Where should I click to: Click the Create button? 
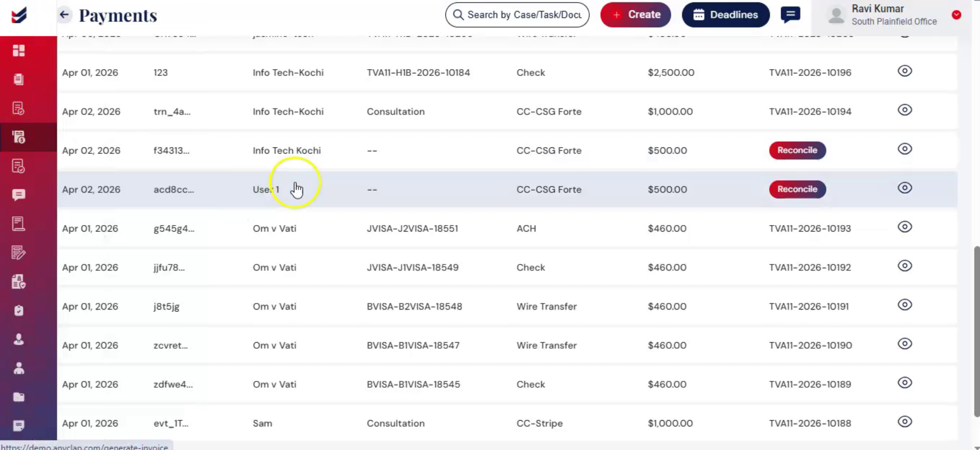[x=635, y=15]
